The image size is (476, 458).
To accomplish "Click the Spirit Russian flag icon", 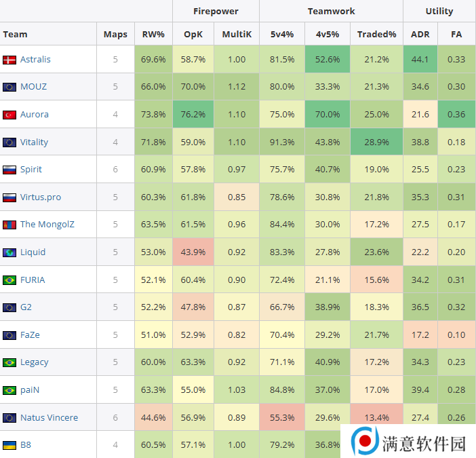I will [9, 170].
